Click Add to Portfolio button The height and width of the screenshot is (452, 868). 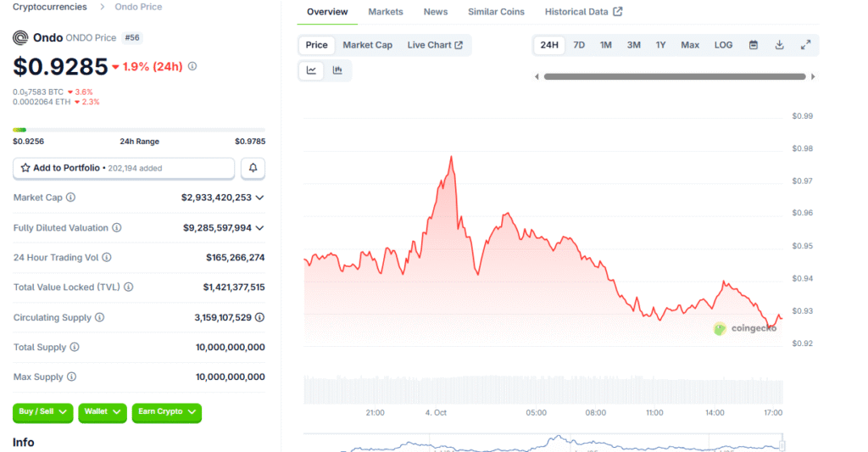tap(124, 168)
